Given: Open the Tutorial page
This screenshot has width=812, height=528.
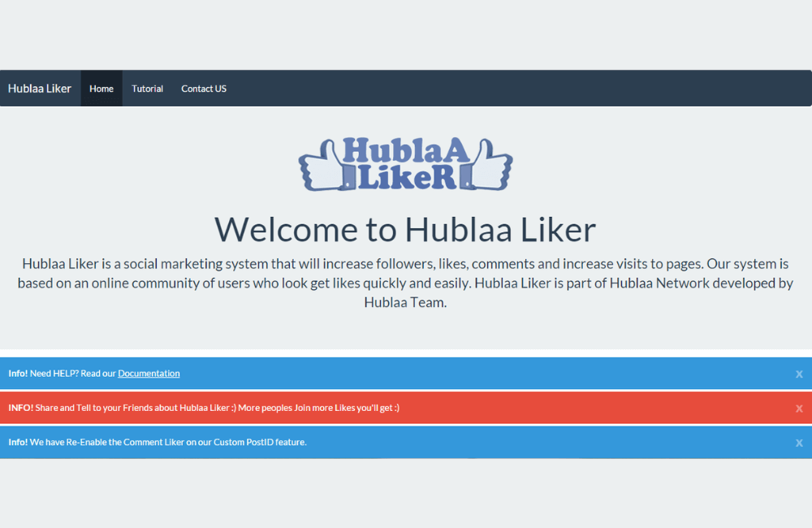Looking at the screenshot, I should pos(147,88).
